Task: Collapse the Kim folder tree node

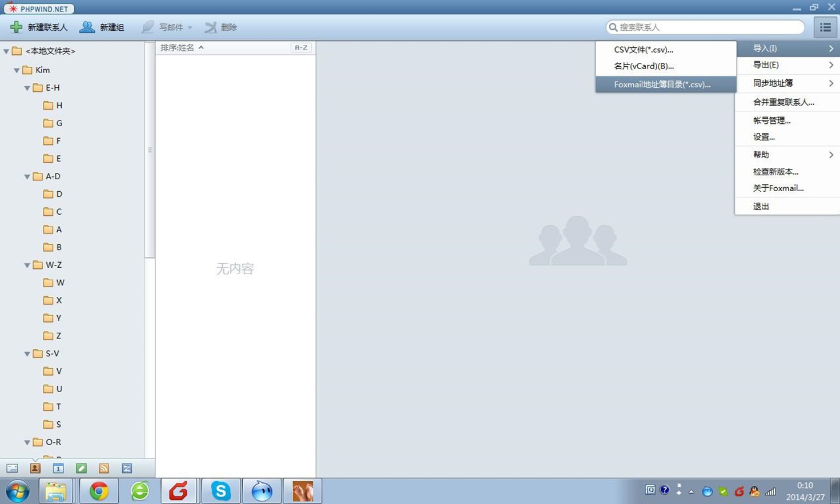Action: pos(17,70)
